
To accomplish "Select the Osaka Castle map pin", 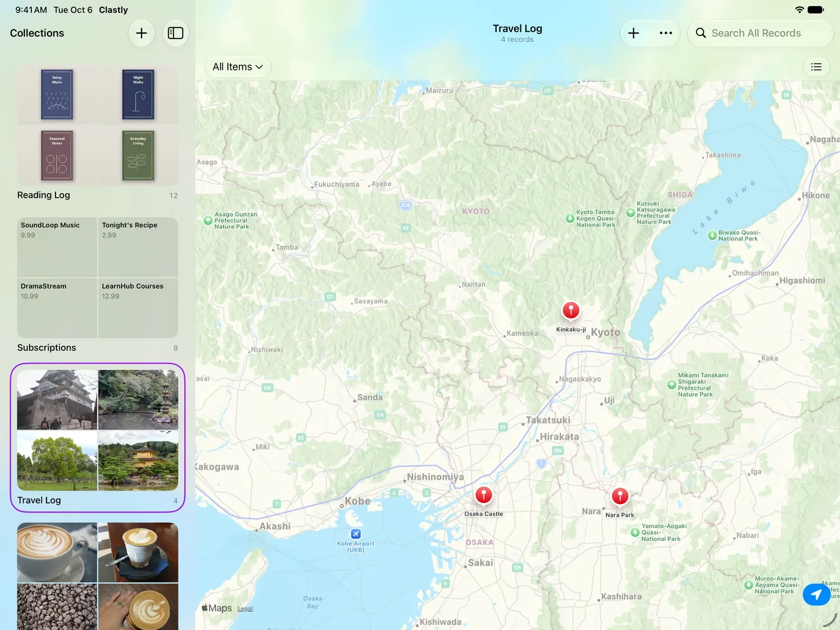I will pyautogui.click(x=484, y=495).
